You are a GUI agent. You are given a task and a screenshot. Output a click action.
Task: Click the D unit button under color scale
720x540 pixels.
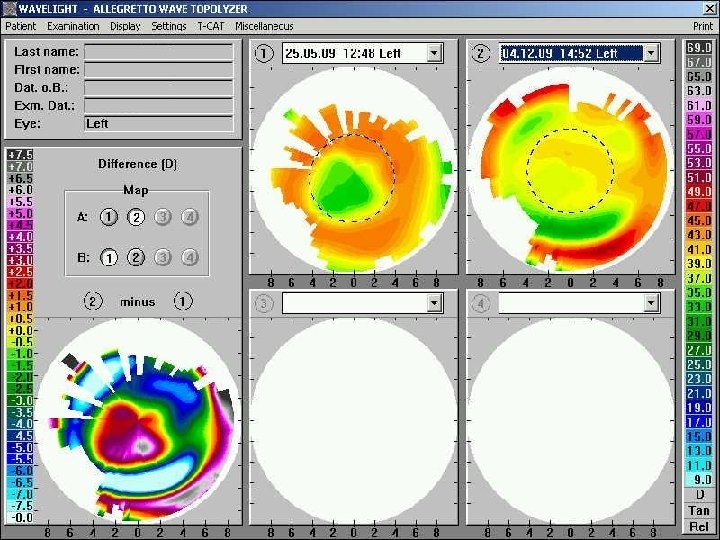(x=699, y=495)
